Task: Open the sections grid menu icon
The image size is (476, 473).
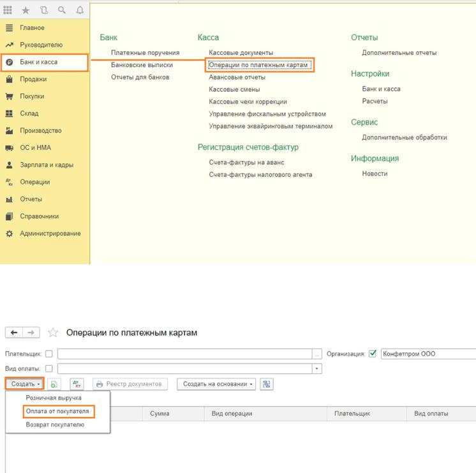Action: coord(9,11)
